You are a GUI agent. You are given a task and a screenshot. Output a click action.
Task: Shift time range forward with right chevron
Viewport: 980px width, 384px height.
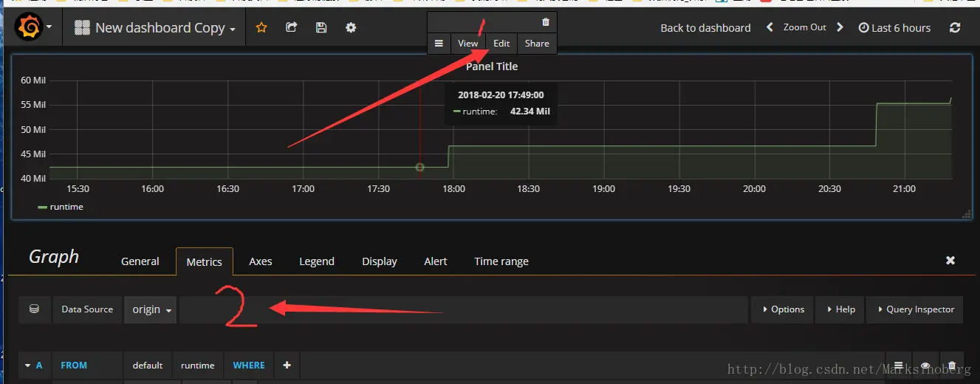click(x=840, y=27)
